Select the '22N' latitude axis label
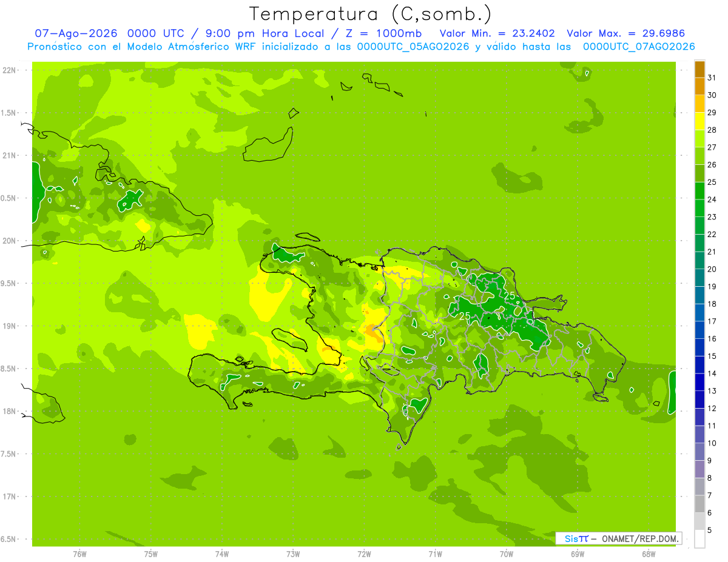The width and height of the screenshot is (728, 562). pos(8,70)
